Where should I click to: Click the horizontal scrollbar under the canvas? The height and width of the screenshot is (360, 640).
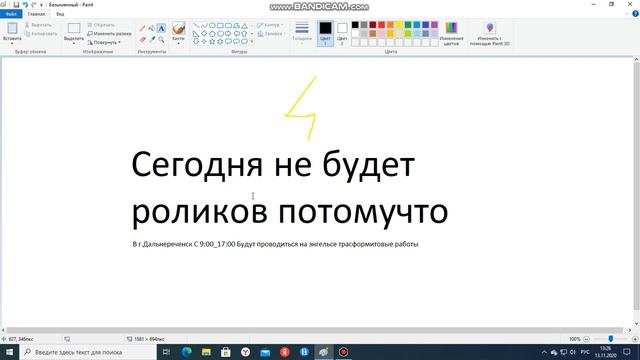pyautogui.click(x=314, y=330)
